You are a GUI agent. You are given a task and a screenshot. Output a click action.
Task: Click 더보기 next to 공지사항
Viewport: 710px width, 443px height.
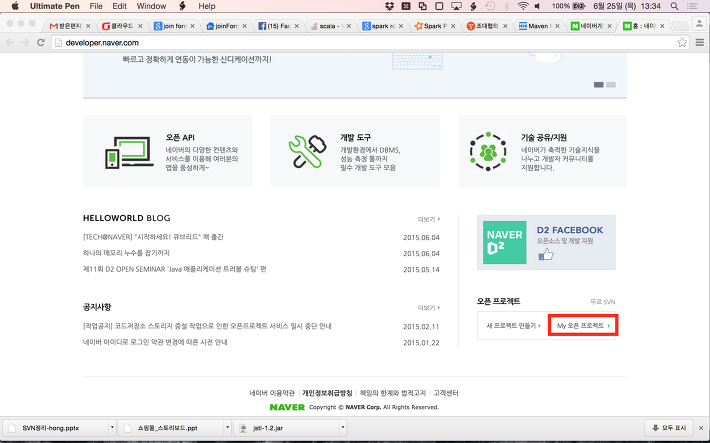[x=428, y=308]
